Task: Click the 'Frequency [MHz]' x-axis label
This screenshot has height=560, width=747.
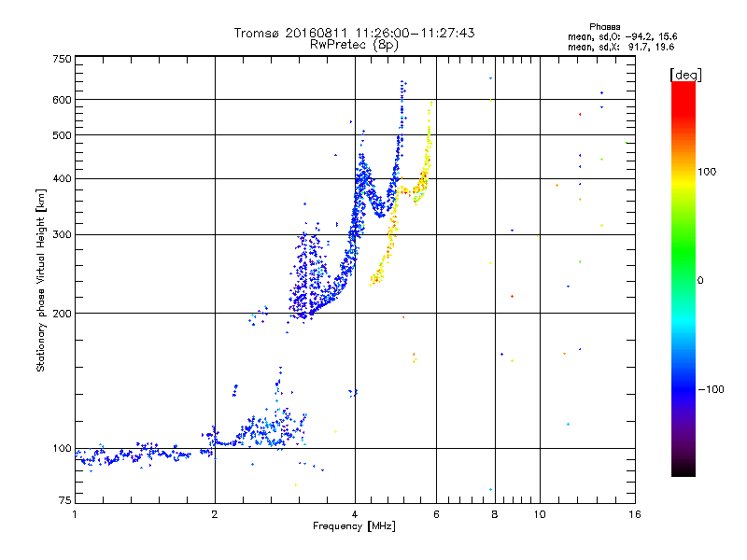Action: click(354, 526)
